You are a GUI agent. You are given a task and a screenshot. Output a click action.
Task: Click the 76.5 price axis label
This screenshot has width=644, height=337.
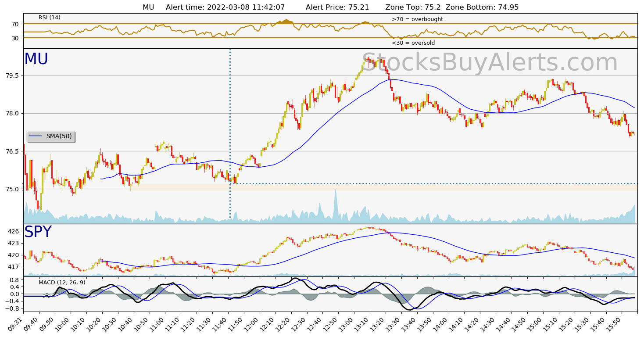[x=13, y=151]
